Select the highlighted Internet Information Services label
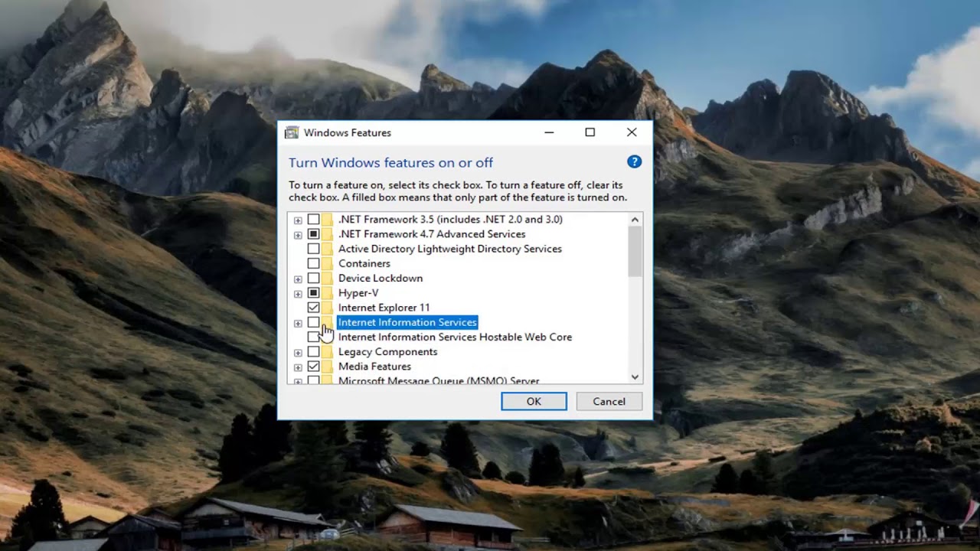 pyautogui.click(x=407, y=322)
